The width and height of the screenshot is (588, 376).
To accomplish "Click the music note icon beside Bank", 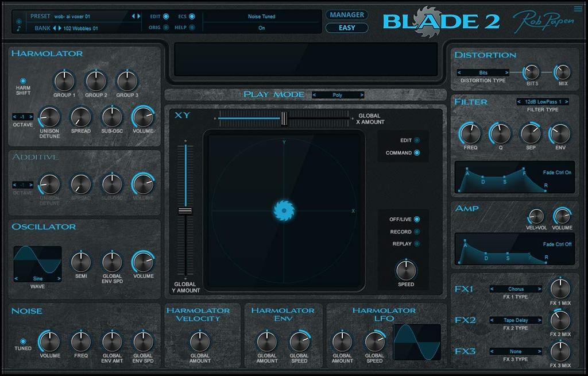I will point(19,27).
